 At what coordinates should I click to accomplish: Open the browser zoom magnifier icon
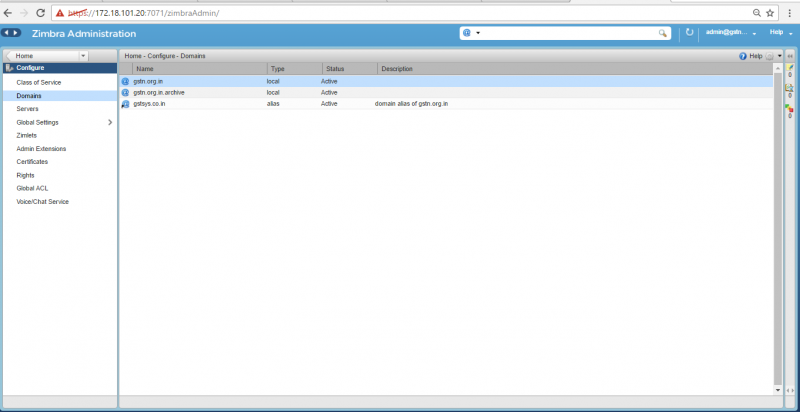pos(757,13)
